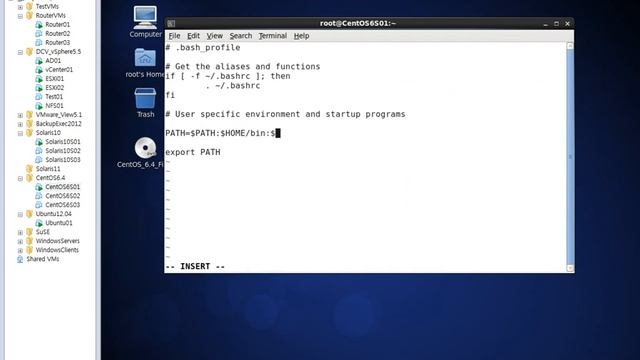Screen dimensions: 640x360
Task: Click the '# .bash_profile' comment line
Action: coord(203,48)
